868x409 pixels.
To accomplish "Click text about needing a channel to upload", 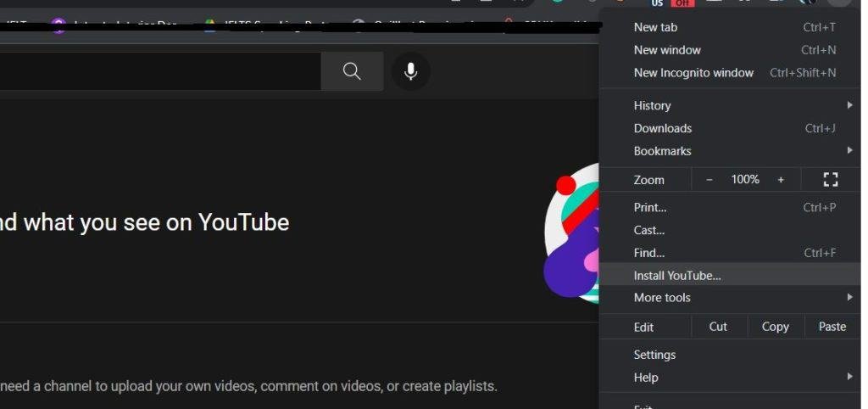I will [248, 386].
